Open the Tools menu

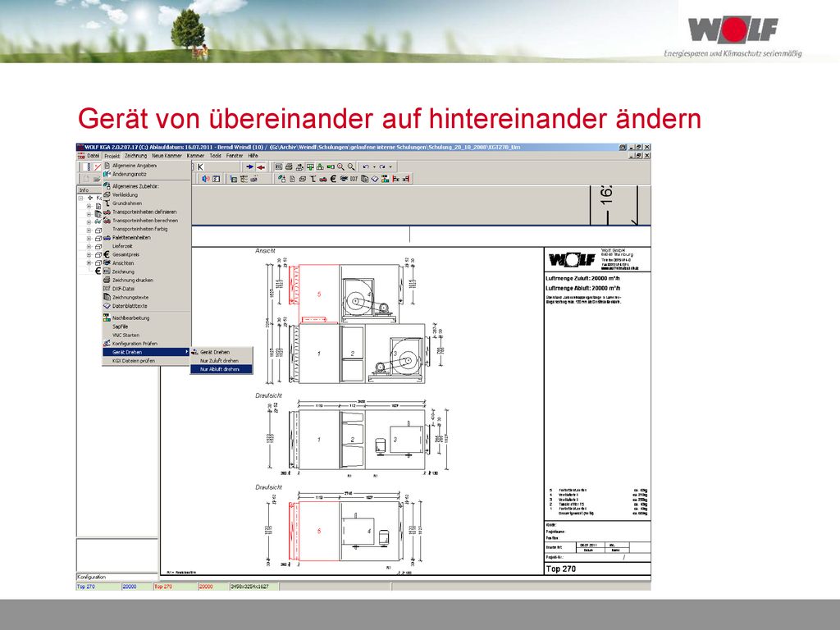click(x=216, y=156)
